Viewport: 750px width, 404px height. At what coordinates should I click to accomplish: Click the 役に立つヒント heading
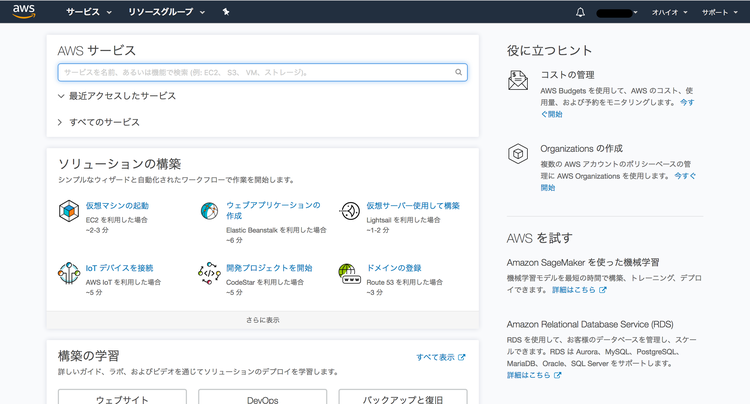tap(549, 51)
